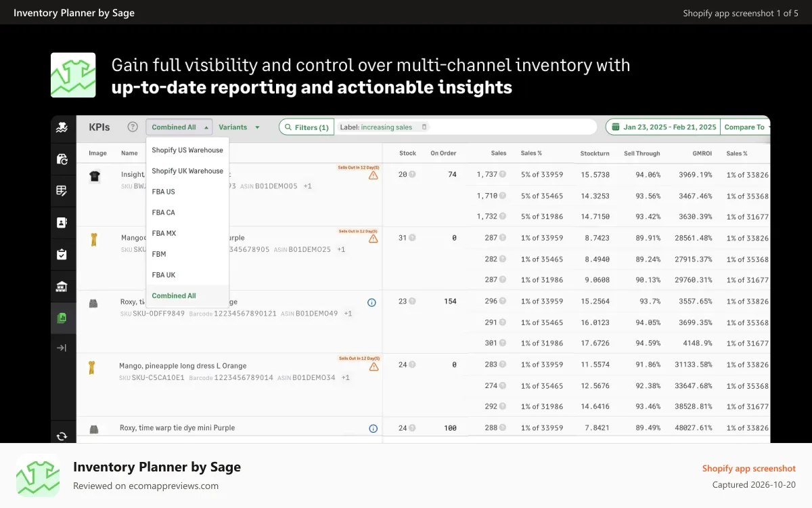
Task: Expand the +1 badge next to B01DEMO25
Action: pos(341,249)
